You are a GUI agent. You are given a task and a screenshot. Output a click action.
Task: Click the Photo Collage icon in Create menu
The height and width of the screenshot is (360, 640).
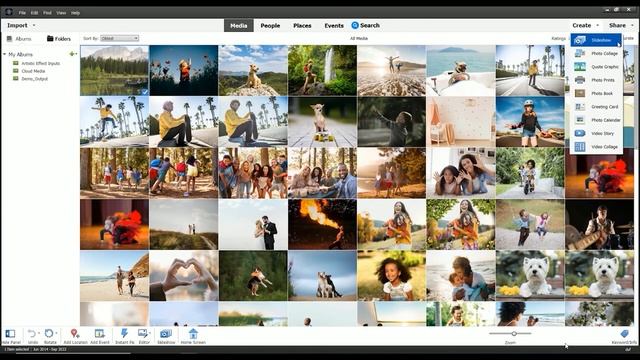[580, 53]
